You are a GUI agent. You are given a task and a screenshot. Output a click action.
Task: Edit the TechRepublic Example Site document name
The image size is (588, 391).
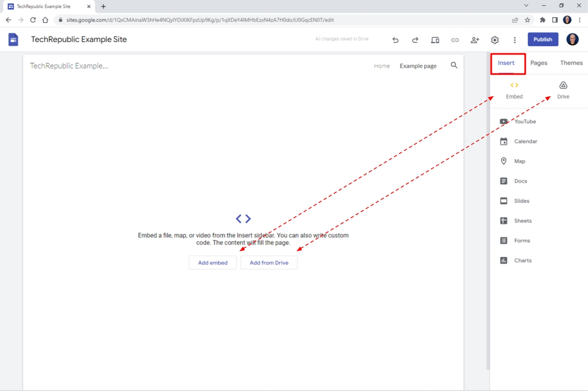79,39
